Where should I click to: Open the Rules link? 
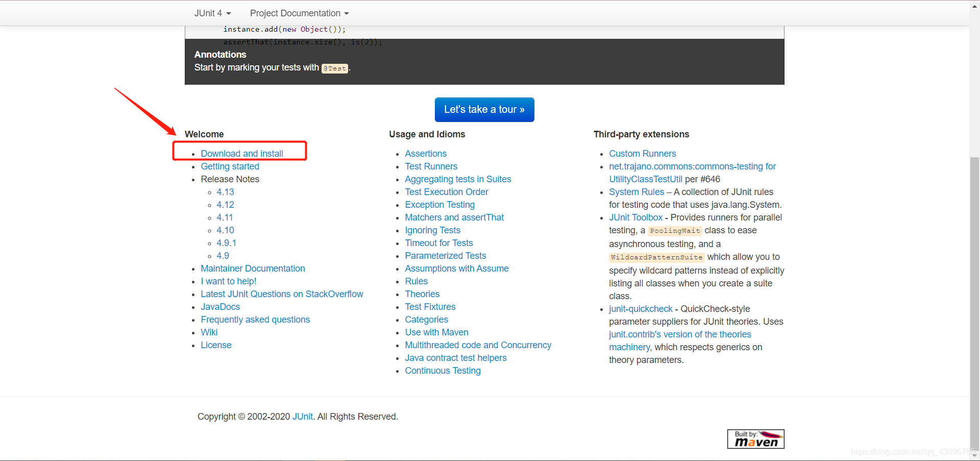click(x=416, y=281)
